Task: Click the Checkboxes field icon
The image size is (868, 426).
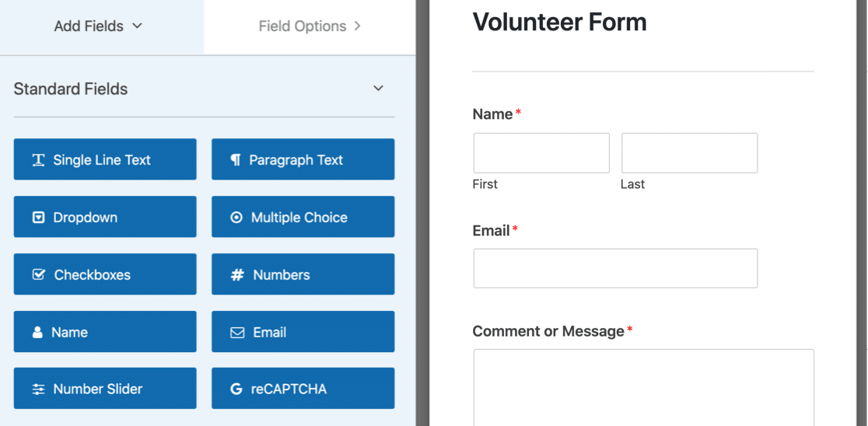Action: (38, 274)
